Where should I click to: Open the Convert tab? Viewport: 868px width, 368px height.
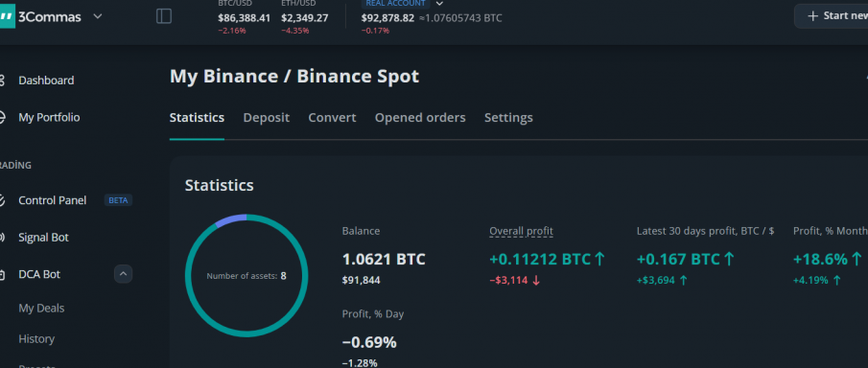point(332,117)
